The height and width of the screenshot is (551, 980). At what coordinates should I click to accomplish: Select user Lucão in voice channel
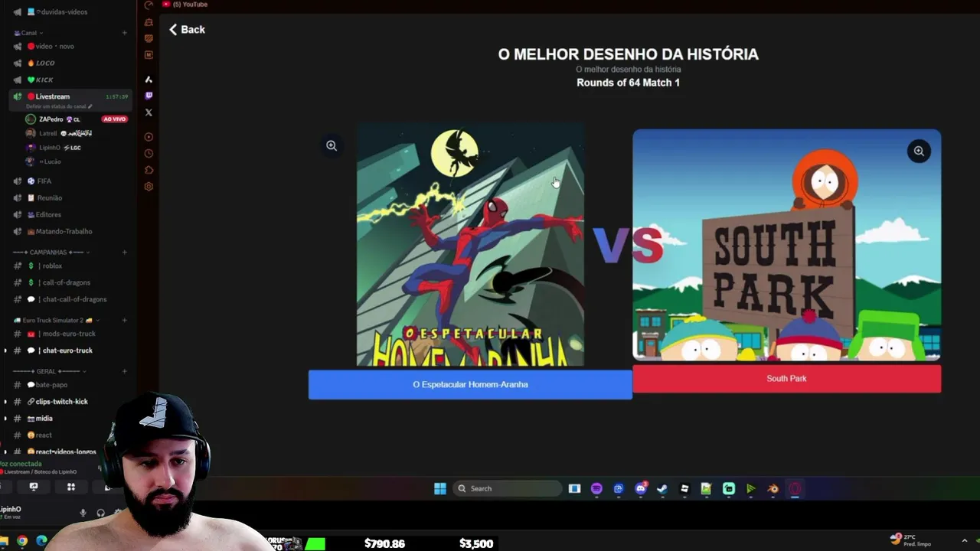click(44, 162)
